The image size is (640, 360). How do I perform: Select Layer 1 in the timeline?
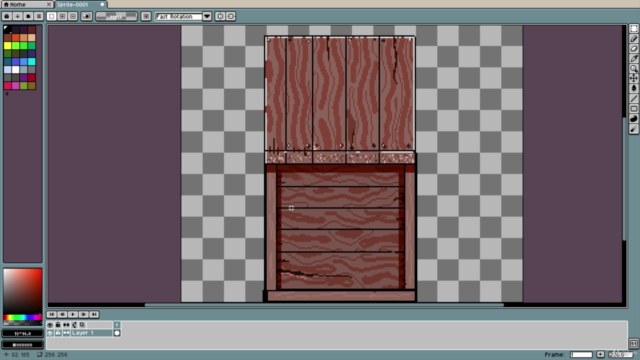(x=91, y=333)
